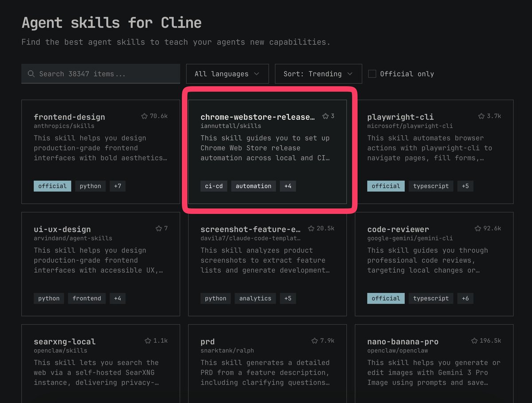The height and width of the screenshot is (403, 532).
Task: Click the openclaw/skills repository text
Action: [x=60, y=351]
